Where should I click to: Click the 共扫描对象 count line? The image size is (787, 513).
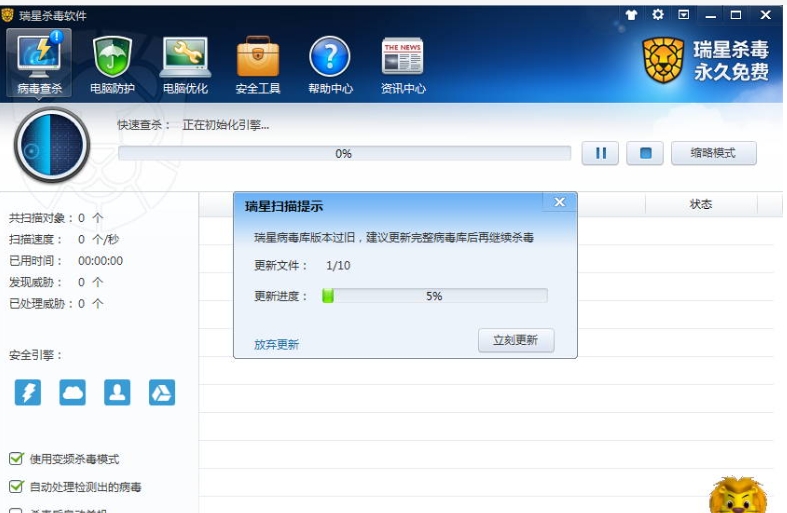click(x=56, y=218)
